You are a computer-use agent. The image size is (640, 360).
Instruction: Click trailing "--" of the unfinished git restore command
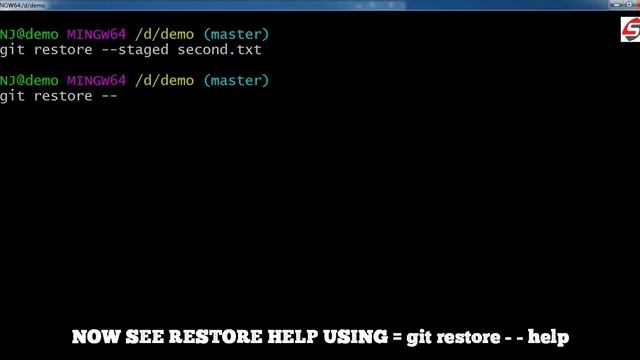tap(109, 96)
